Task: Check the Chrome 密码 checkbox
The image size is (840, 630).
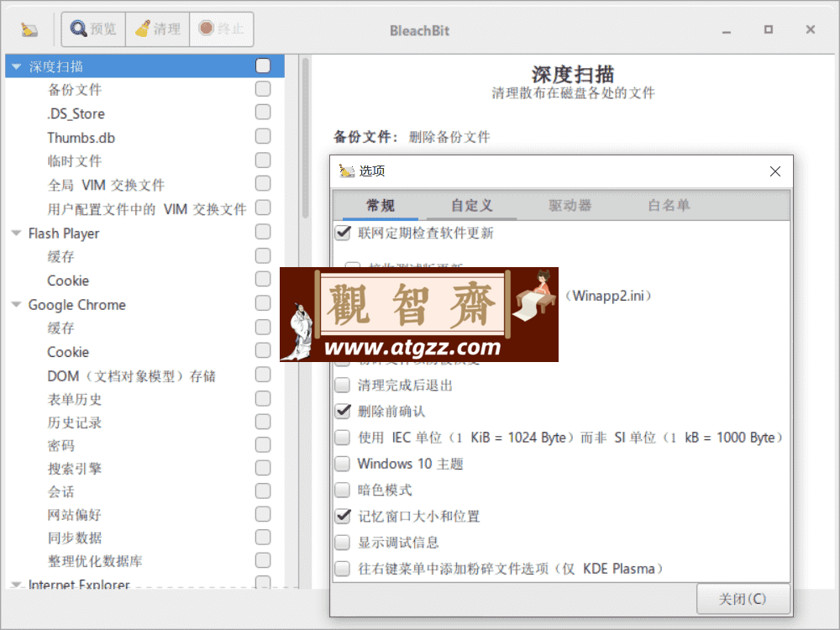Action: [263, 444]
